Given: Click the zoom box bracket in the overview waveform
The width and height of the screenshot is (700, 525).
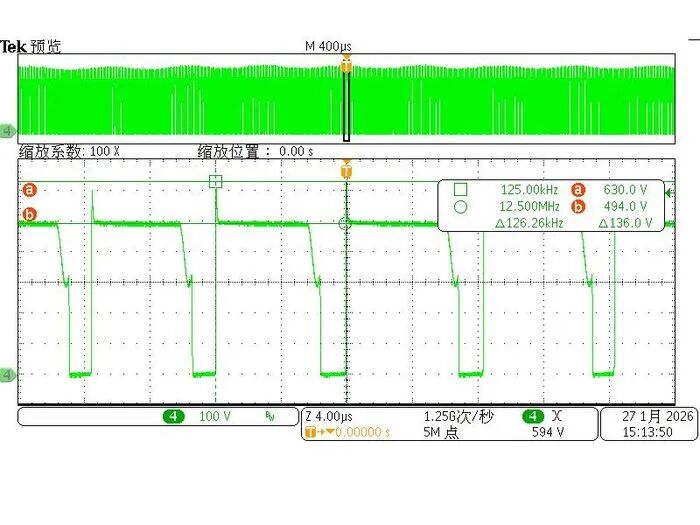Looking at the screenshot, I should tap(346, 105).
